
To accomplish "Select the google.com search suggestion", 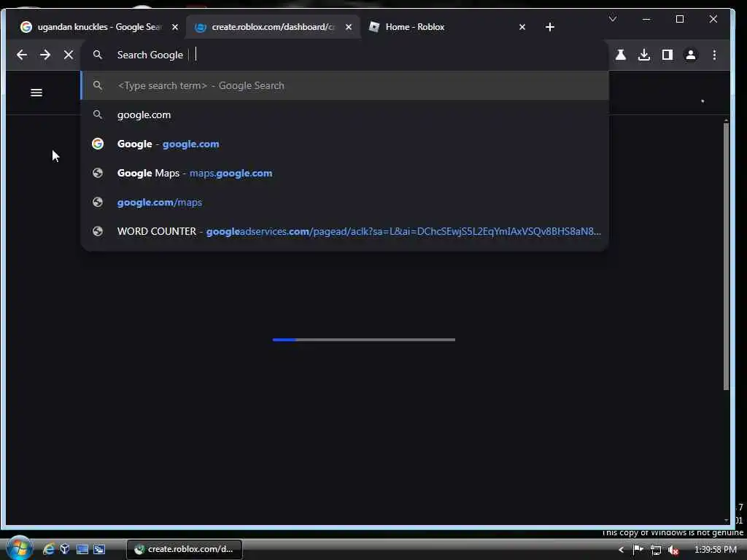I will coord(345,114).
